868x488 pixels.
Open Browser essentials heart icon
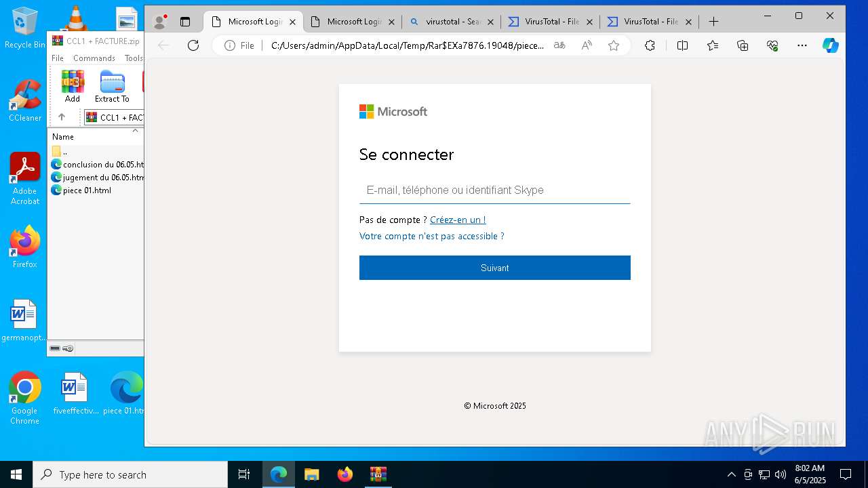click(772, 45)
